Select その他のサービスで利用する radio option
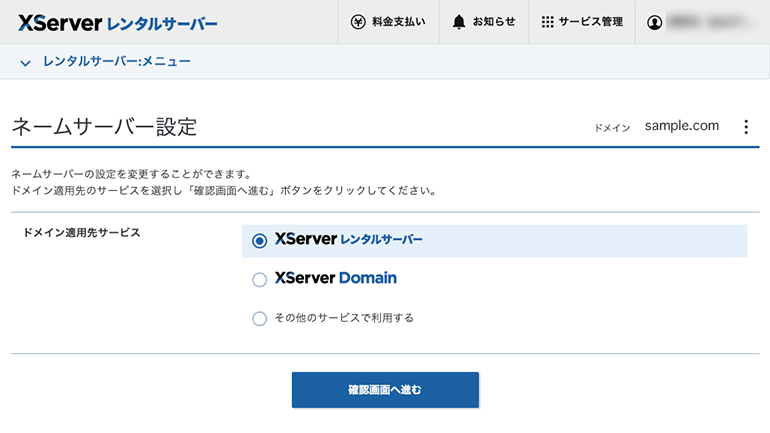 point(259,319)
